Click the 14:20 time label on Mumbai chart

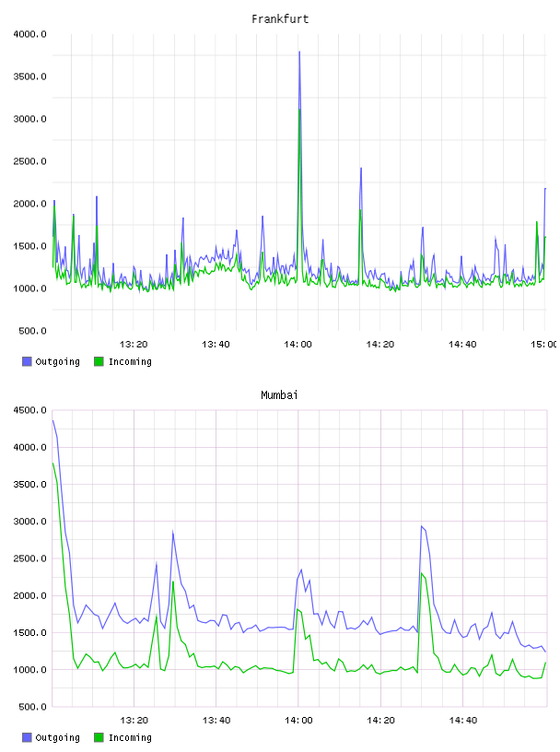(x=380, y=721)
